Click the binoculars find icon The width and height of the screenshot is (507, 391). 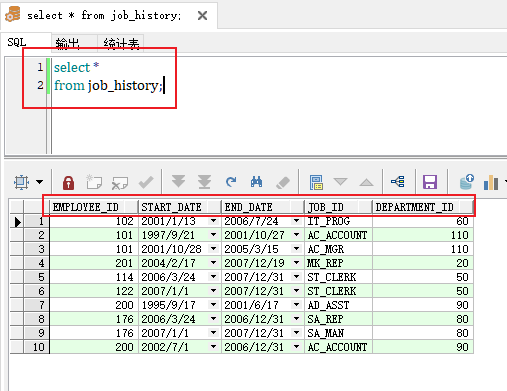pos(256,182)
